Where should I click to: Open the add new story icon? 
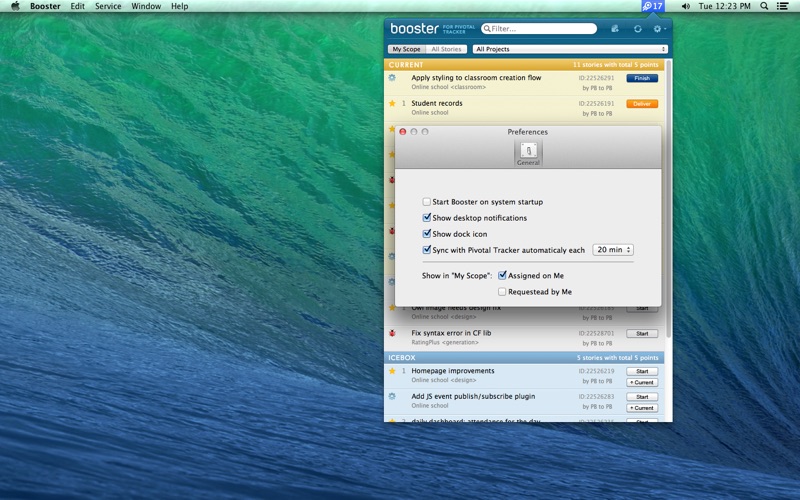click(615, 29)
